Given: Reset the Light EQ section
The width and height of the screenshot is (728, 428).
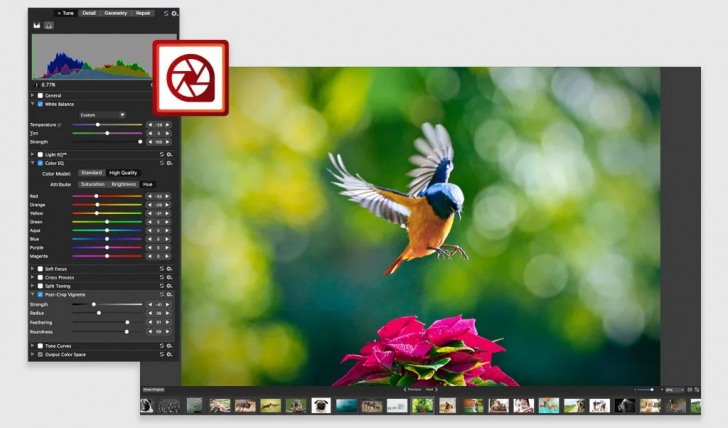Looking at the screenshot, I should pyautogui.click(x=162, y=155).
